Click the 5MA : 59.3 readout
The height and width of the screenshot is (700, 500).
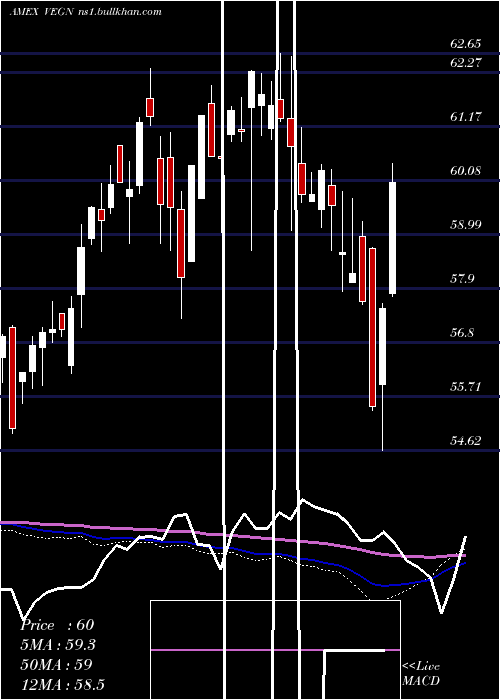[x=58, y=645]
